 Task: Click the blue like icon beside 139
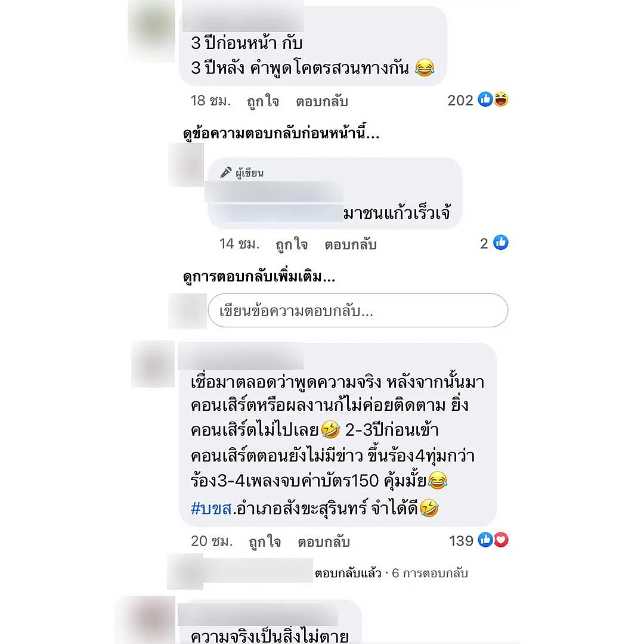point(485,540)
